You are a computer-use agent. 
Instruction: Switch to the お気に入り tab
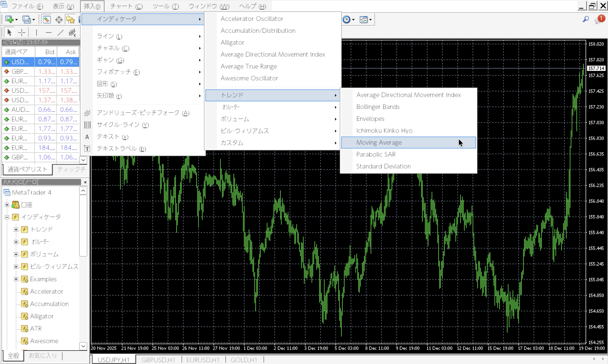[x=43, y=355]
